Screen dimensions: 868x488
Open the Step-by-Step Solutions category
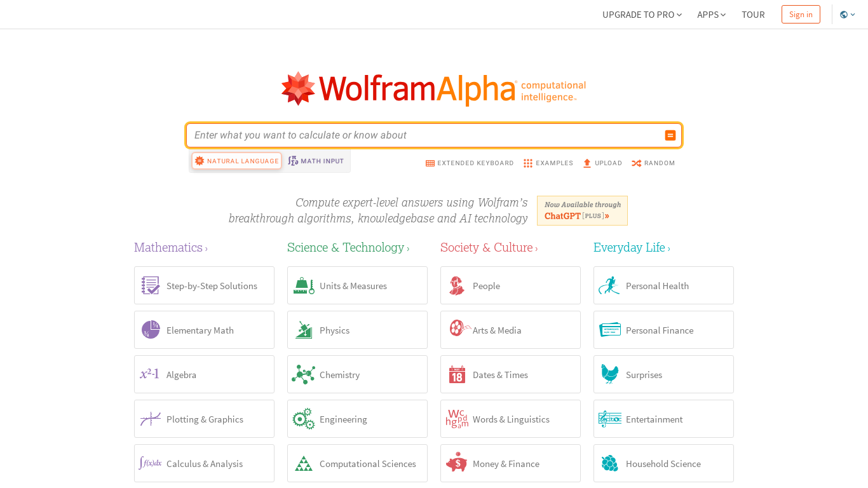pyautogui.click(x=203, y=285)
